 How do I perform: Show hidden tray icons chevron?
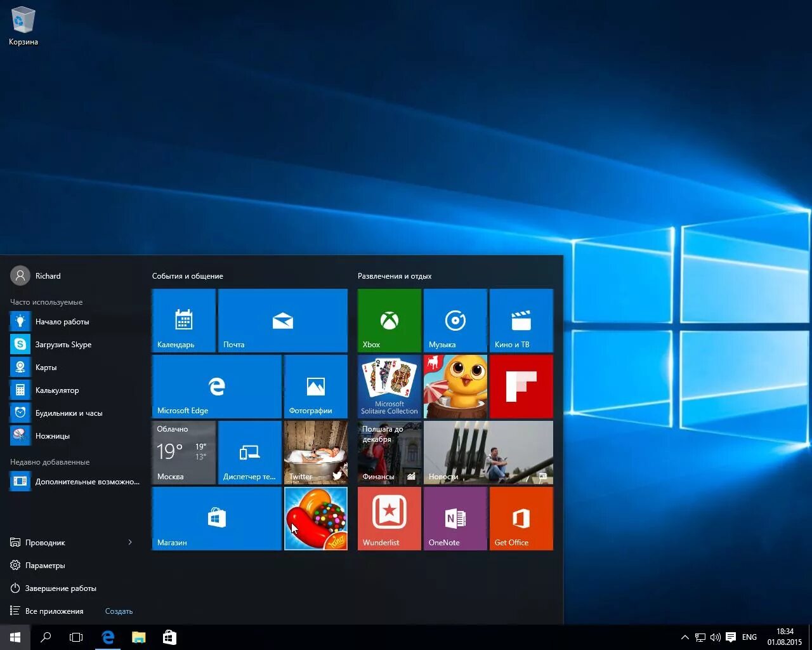684,637
